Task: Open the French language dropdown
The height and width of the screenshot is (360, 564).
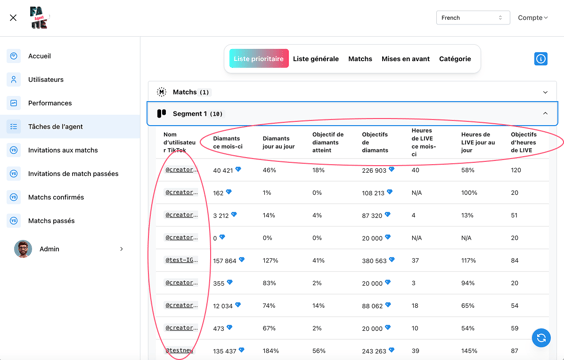Action: pos(473,18)
